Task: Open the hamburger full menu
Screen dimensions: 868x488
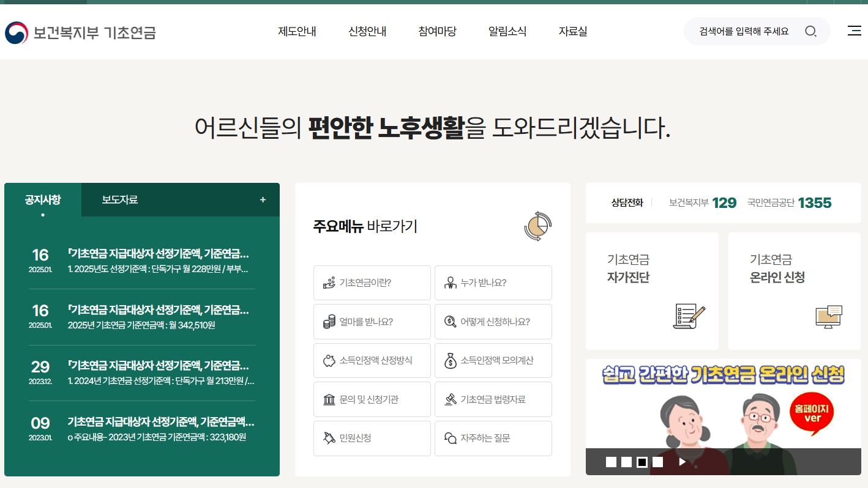Action: click(x=854, y=31)
